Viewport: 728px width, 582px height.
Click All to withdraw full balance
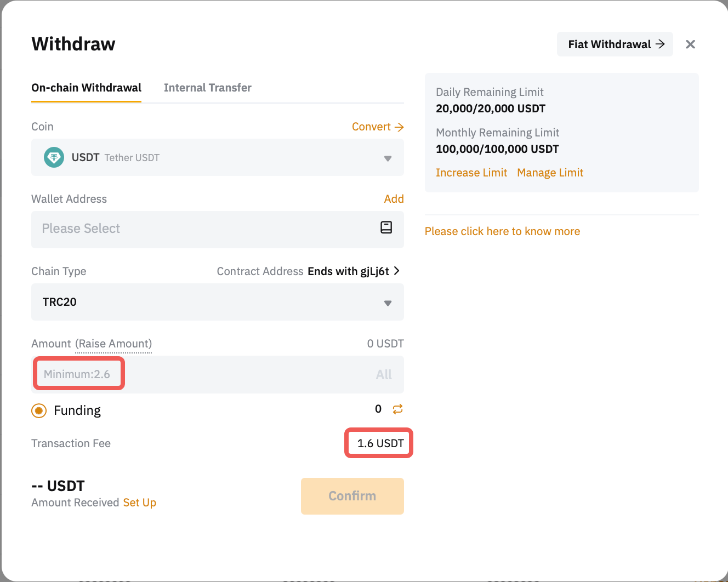coord(384,374)
